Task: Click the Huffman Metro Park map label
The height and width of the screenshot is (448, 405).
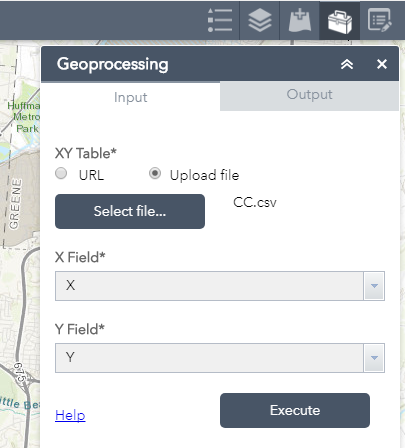Action: 24,117
